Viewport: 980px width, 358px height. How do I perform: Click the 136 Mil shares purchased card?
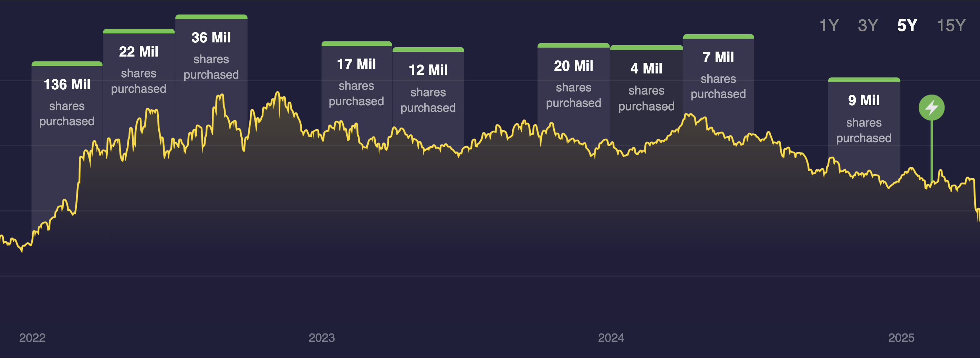[x=67, y=101]
